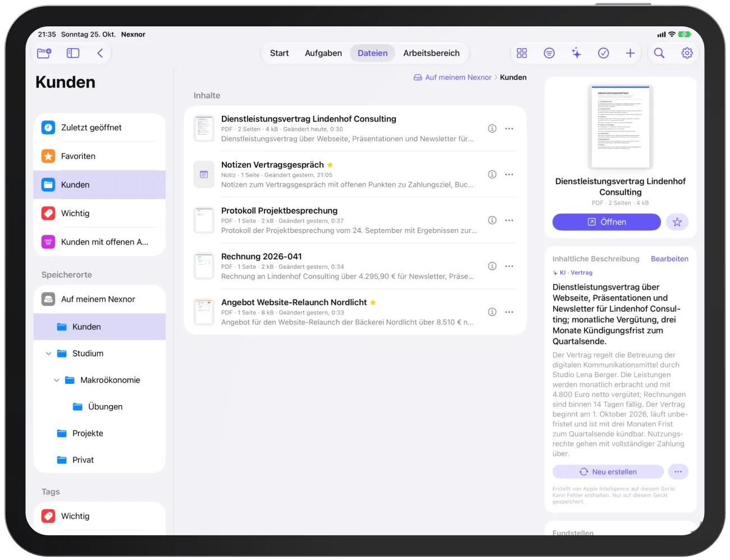The width and height of the screenshot is (730, 560).
Task: Toggle the favorite star beside Öffnen
Action: pos(677,222)
